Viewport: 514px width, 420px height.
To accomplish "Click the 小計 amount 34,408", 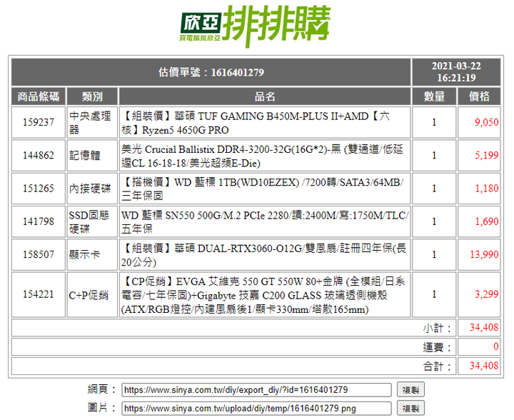I will pyautogui.click(x=484, y=328).
